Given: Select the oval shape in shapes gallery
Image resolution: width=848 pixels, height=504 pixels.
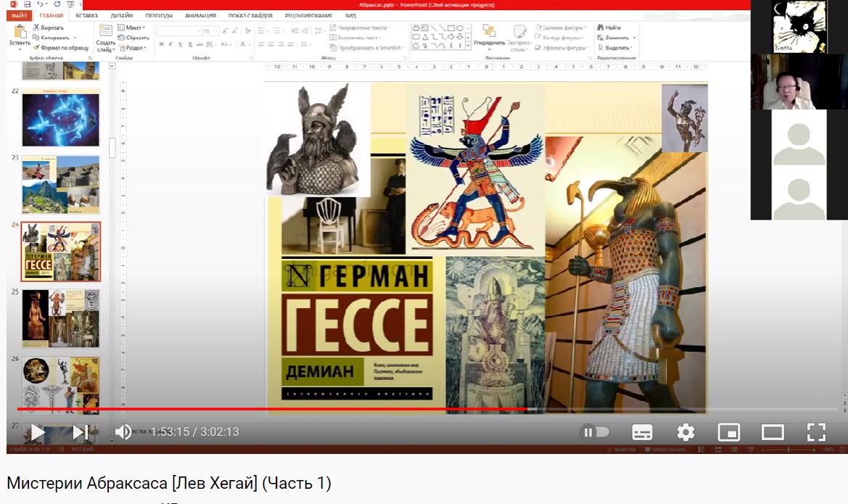Looking at the screenshot, I should (460, 28).
